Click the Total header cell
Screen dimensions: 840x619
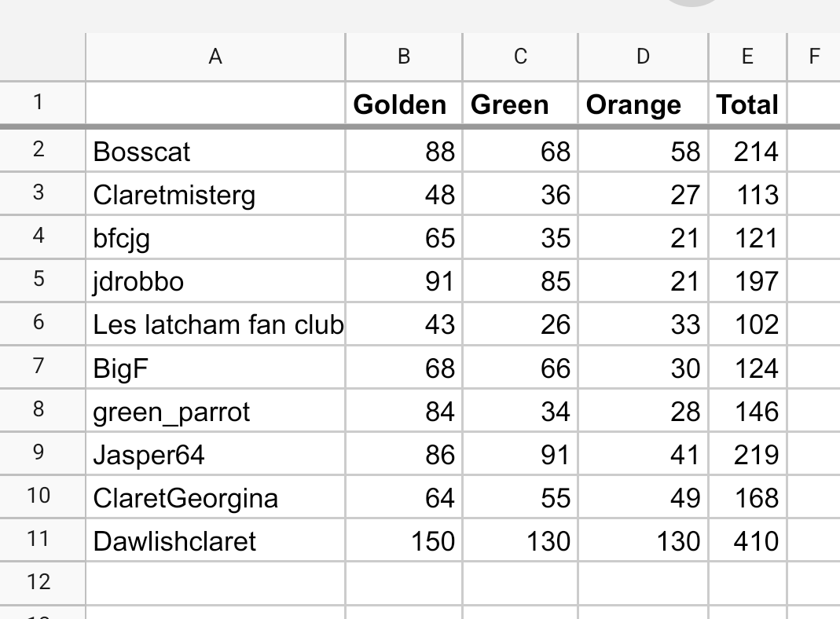(x=748, y=104)
